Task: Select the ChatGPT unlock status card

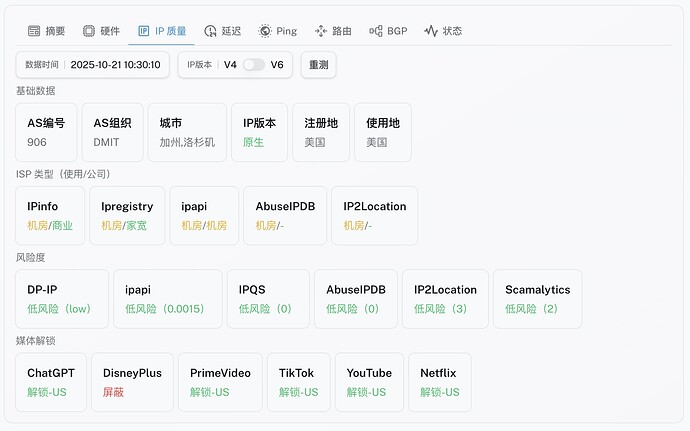Action: pyautogui.click(x=51, y=382)
